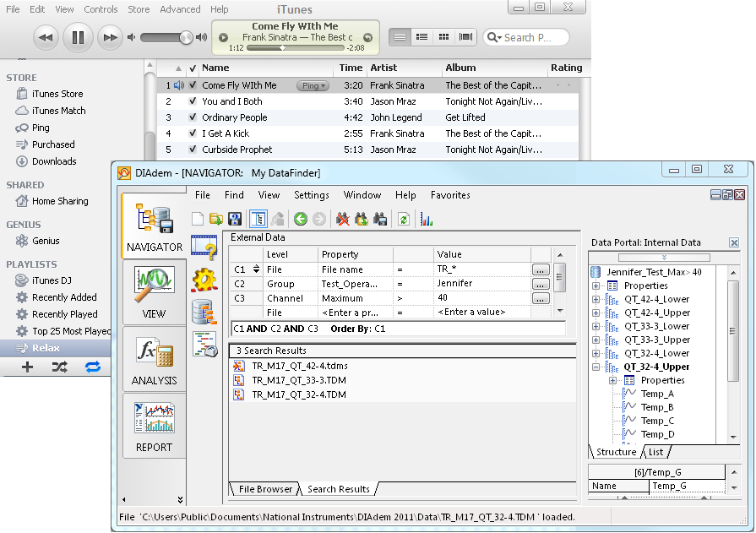Switch to the File Browser tab

(265, 489)
